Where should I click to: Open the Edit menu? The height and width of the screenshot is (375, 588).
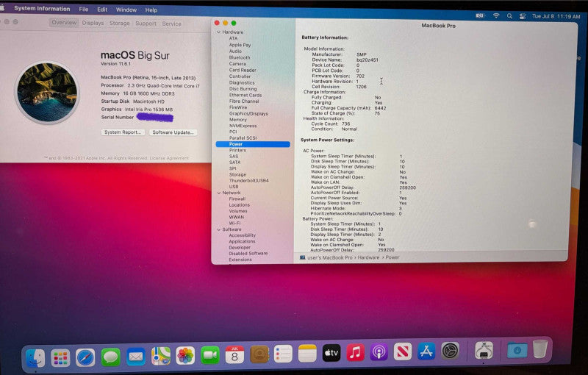click(102, 10)
